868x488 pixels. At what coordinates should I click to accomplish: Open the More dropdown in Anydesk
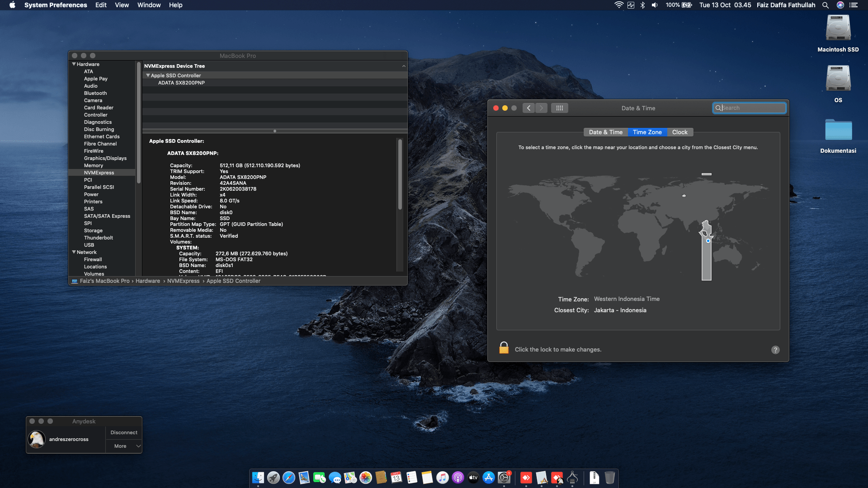coord(124,446)
